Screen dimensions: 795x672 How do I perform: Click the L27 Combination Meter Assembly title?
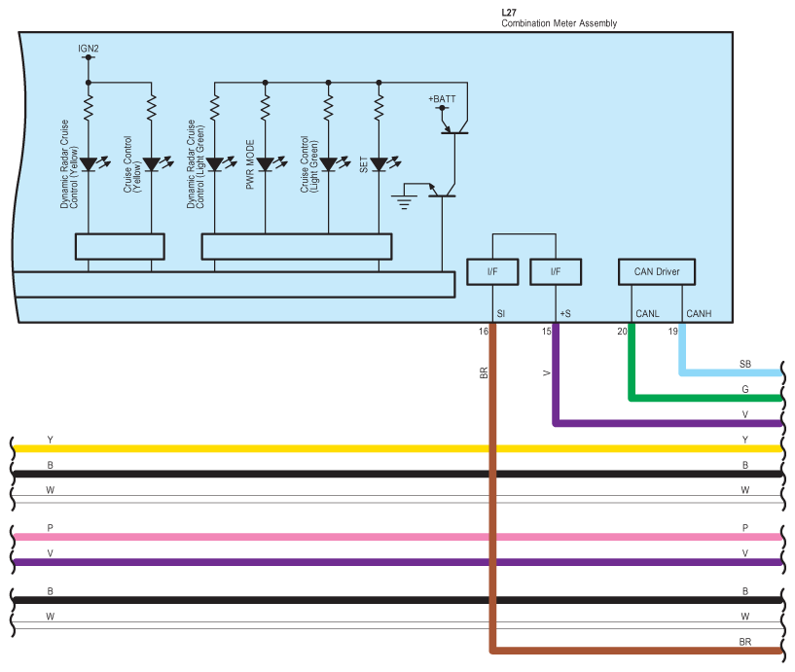[x=559, y=18]
